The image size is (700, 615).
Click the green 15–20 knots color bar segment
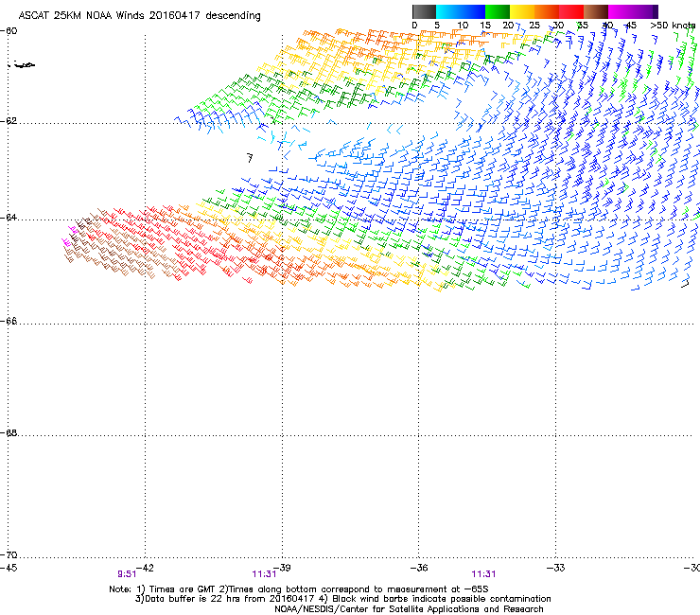coord(498,11)
